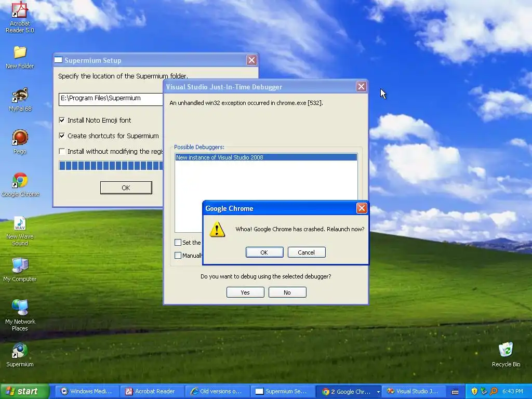Screen dimensions: 532x399
Task: Close the Visual Studio Just-In-Time Debugger window
Action: (362, 87)
